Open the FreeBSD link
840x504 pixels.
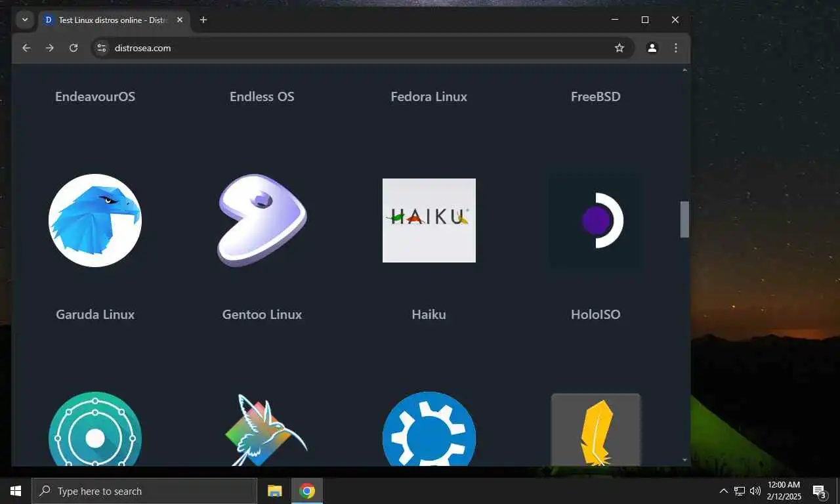[x=596, y=96]
